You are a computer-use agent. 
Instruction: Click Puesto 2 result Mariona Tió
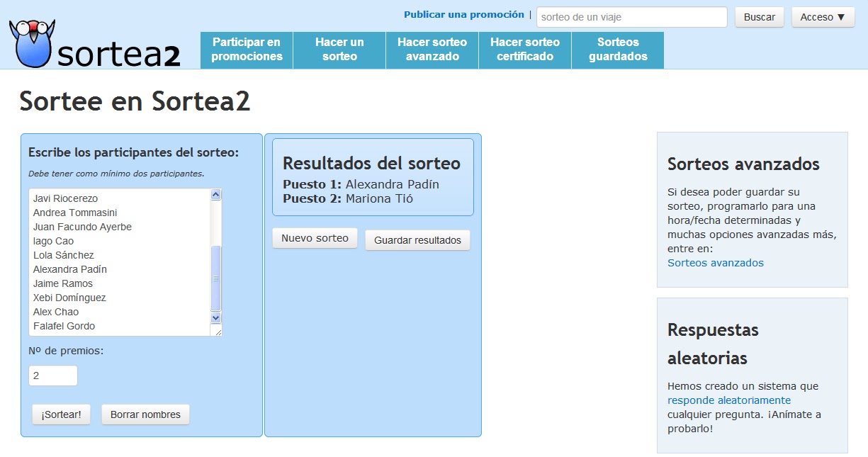click(348, 198)
